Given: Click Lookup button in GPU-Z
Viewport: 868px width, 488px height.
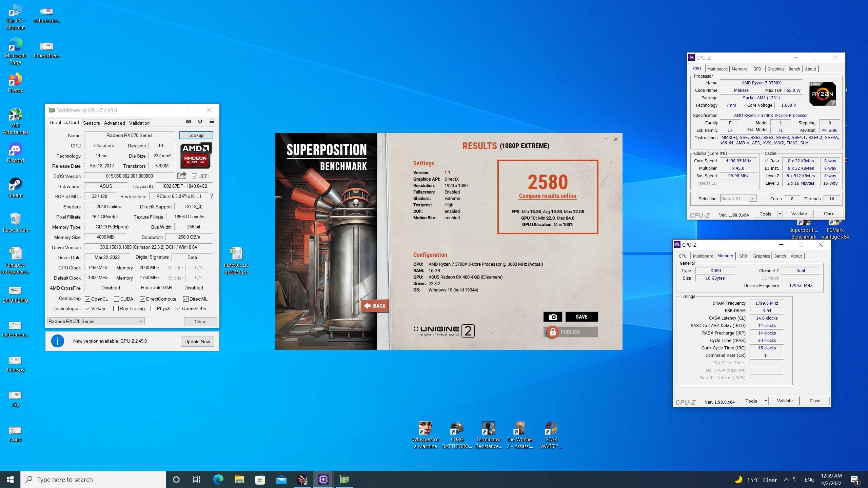Looking at the screenshot, I should (x=196, y=135).
